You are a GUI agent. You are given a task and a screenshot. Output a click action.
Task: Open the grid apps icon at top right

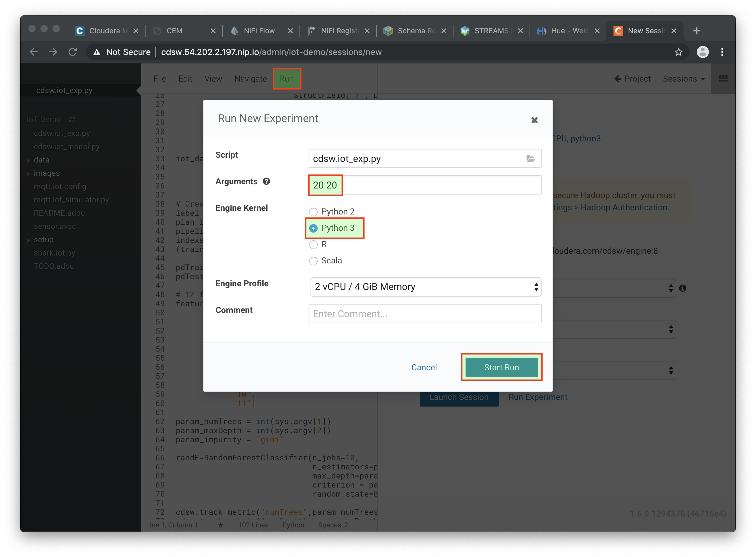(723, 79)
